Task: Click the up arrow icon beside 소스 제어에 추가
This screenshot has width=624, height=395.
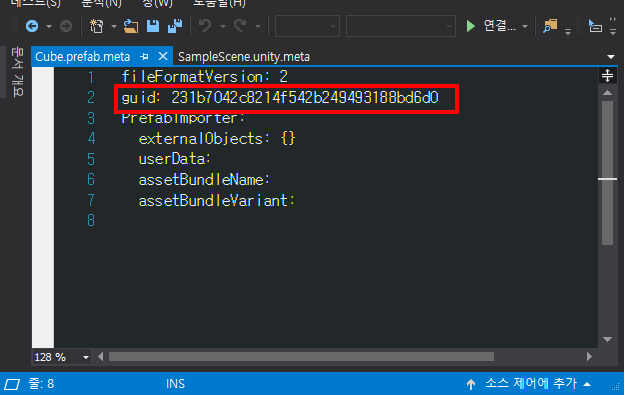Action: point(471,384)
